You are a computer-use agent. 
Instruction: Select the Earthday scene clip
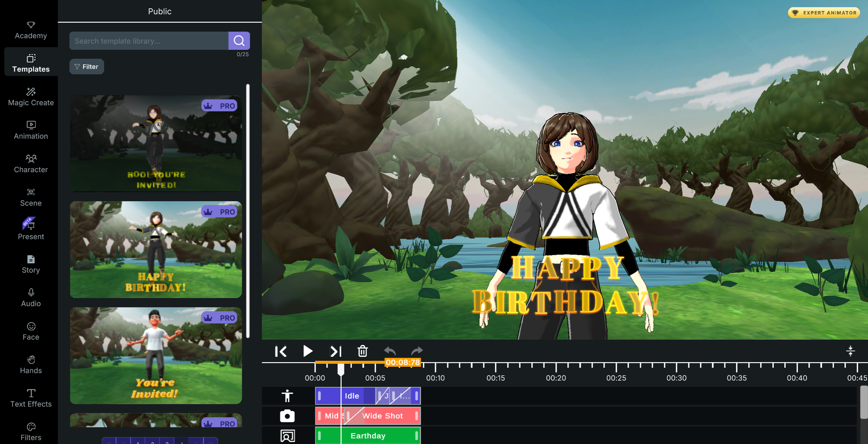[x=368, y=435]
